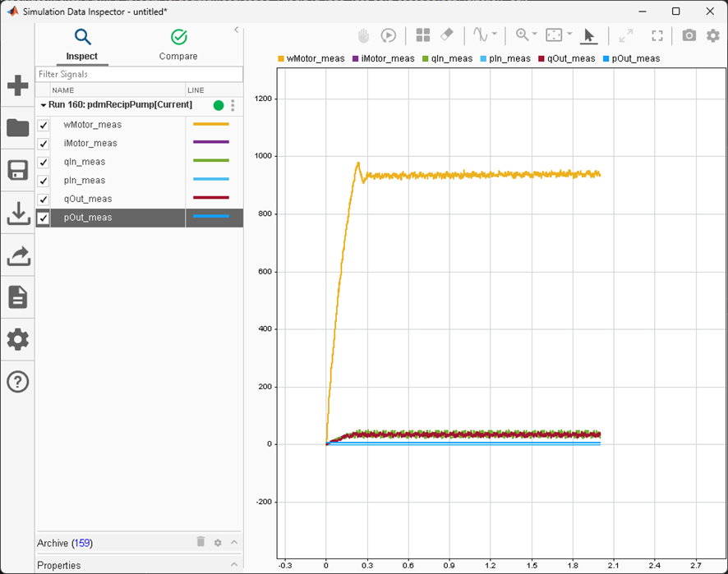Click the Properties panel header

tap(139, 565)
